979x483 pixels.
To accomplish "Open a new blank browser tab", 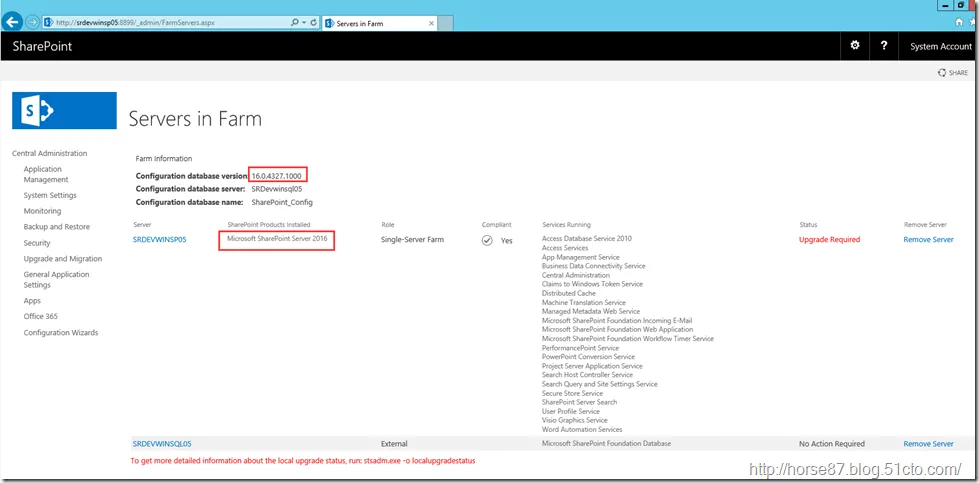I will click(x=445, y=24).
